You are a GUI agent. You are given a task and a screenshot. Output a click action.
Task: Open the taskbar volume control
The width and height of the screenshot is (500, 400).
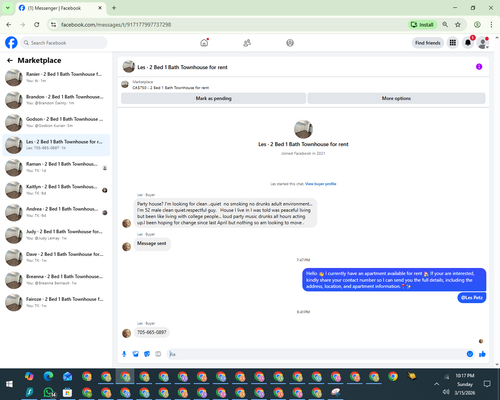pos(446,392)
